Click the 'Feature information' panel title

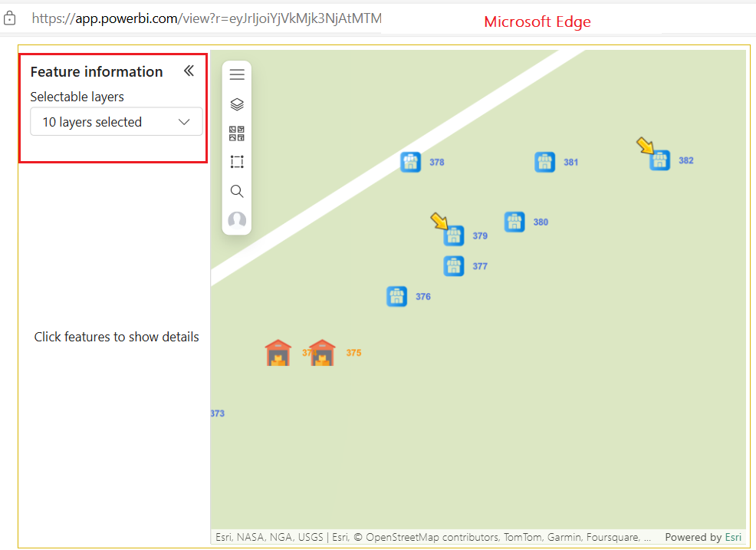tap(96, 71)
